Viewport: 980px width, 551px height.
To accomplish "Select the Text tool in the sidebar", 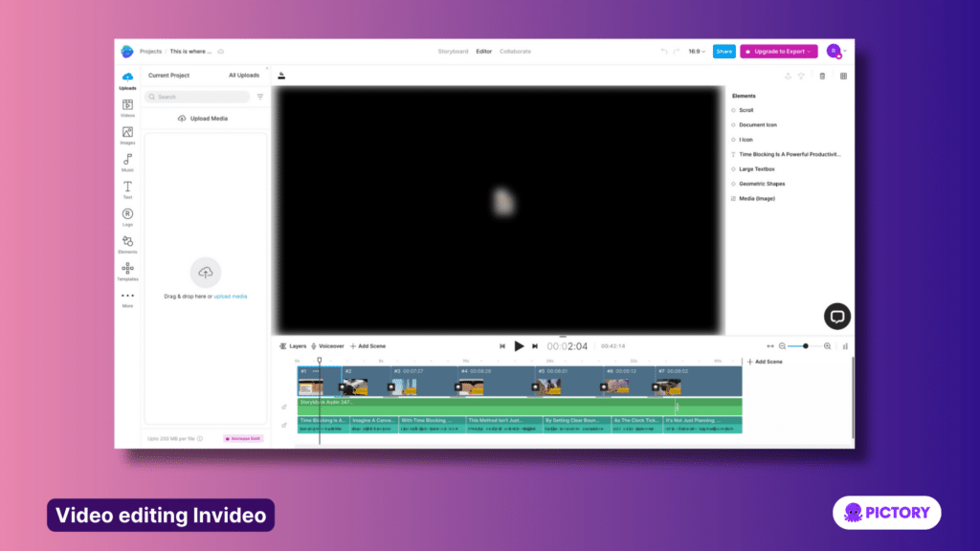I will 127,187.
